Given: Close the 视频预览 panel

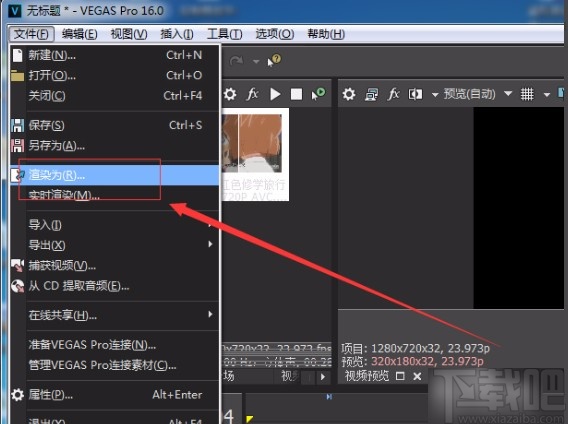Looking at the screenshot, I should (x=417, y=377).
